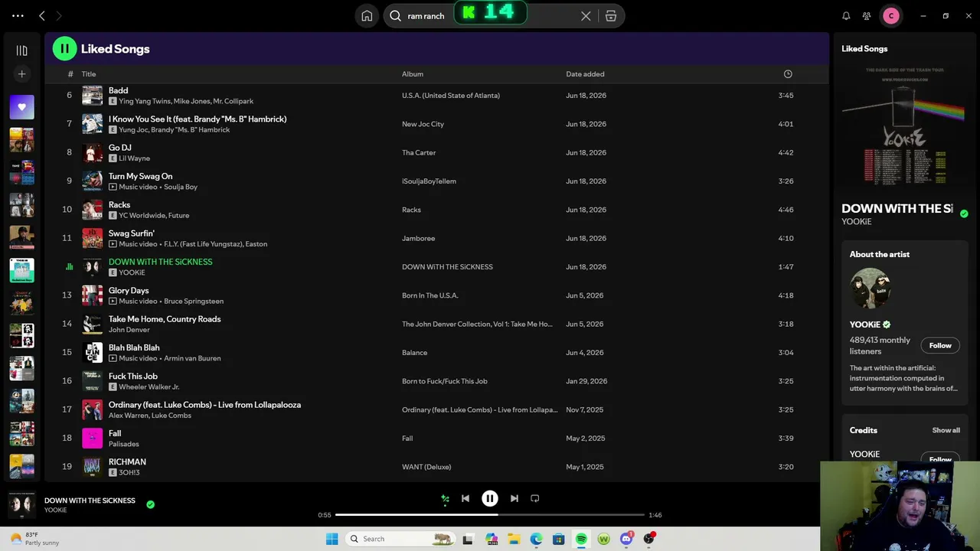The height and width of the screenshot is (551, 980).
Task: Pause Liked Songs with the green header button
Action: pos(64,49)
